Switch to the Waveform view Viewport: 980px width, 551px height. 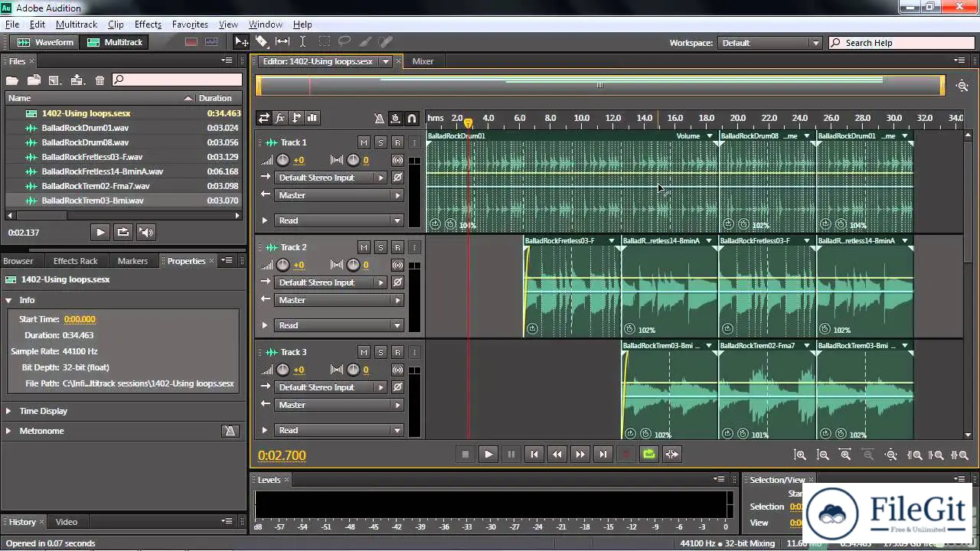45,42
